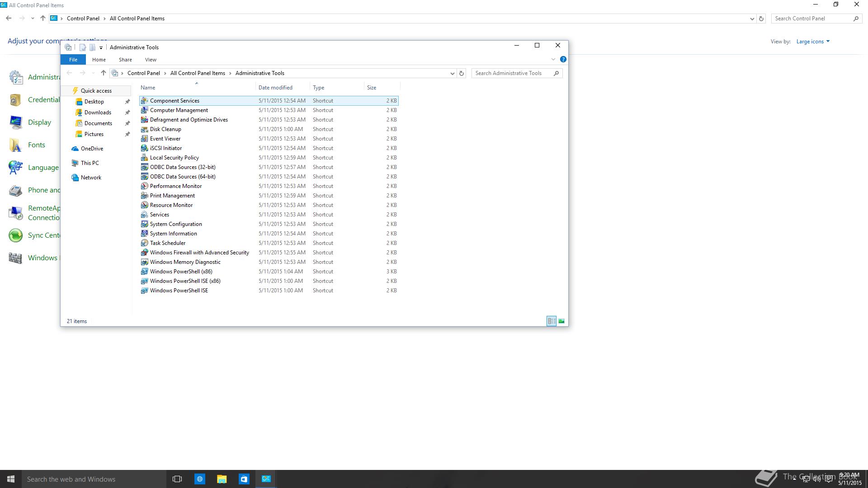
Task: Open the View ribbon tab
Action: pos(151,60)
